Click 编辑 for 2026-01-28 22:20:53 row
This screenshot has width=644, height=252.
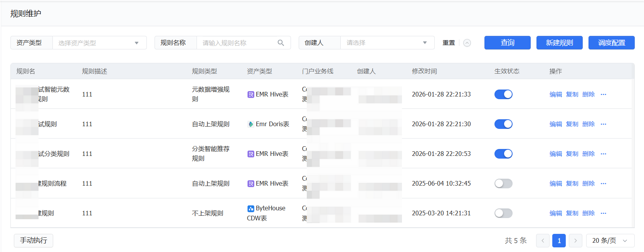pyautogui.click(x=556, y=154)
